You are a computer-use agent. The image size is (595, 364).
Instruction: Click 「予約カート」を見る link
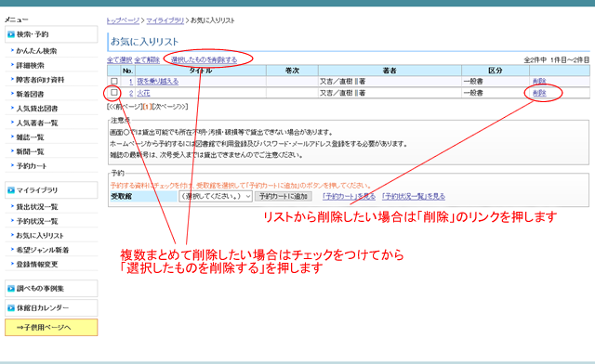(350, 196)
